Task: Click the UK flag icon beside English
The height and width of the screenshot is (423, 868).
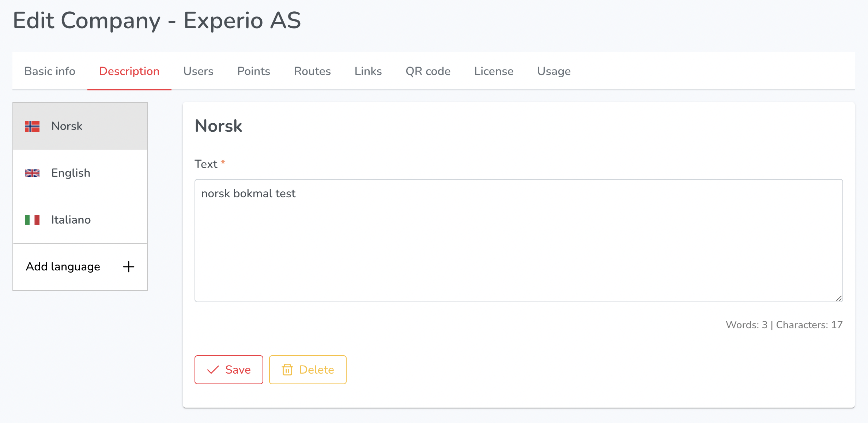Action: click(32, 173)
